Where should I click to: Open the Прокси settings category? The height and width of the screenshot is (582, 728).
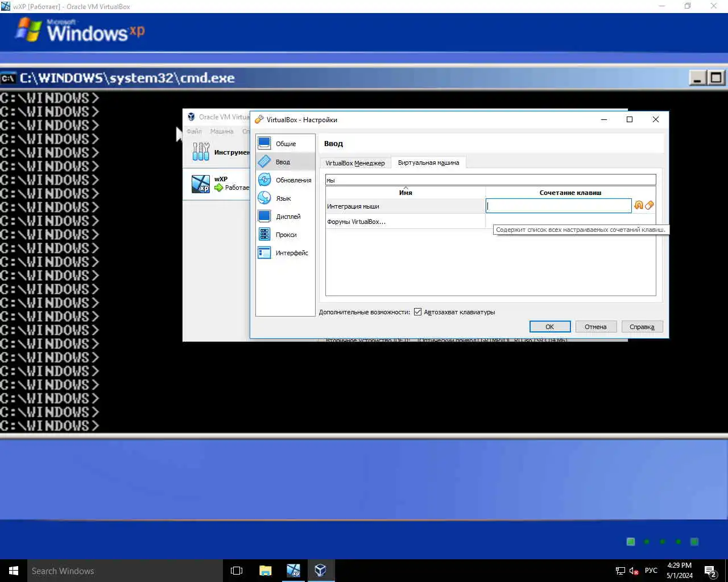tap(285, 235)
